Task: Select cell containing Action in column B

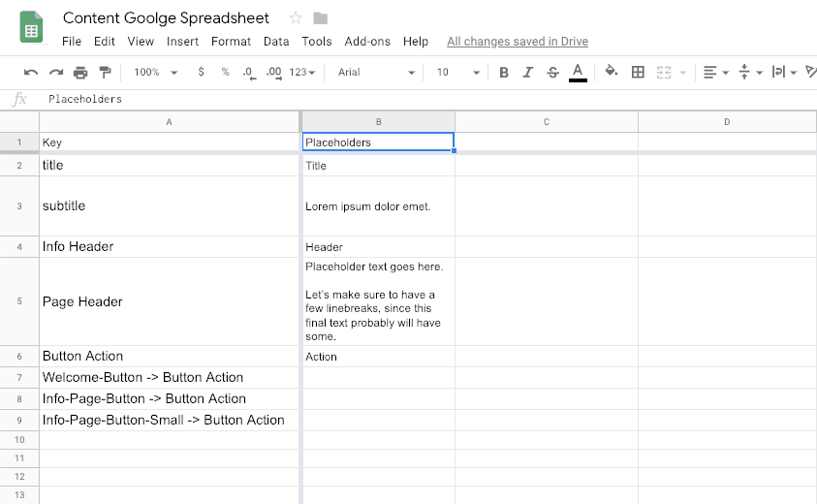Action: coord(378,357)
